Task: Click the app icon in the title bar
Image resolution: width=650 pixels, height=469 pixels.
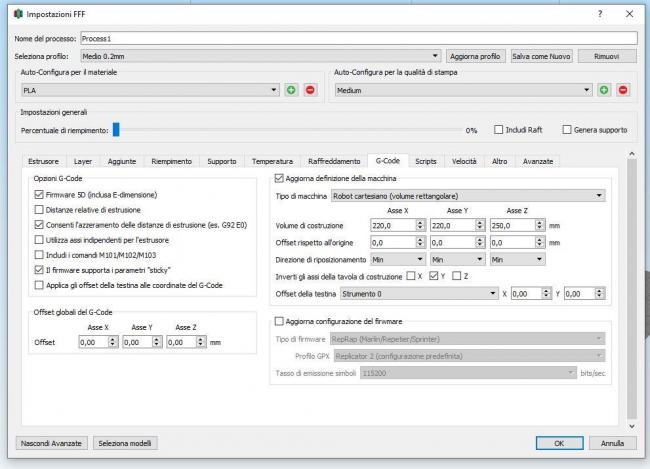Action: click(x=12, y=14)
